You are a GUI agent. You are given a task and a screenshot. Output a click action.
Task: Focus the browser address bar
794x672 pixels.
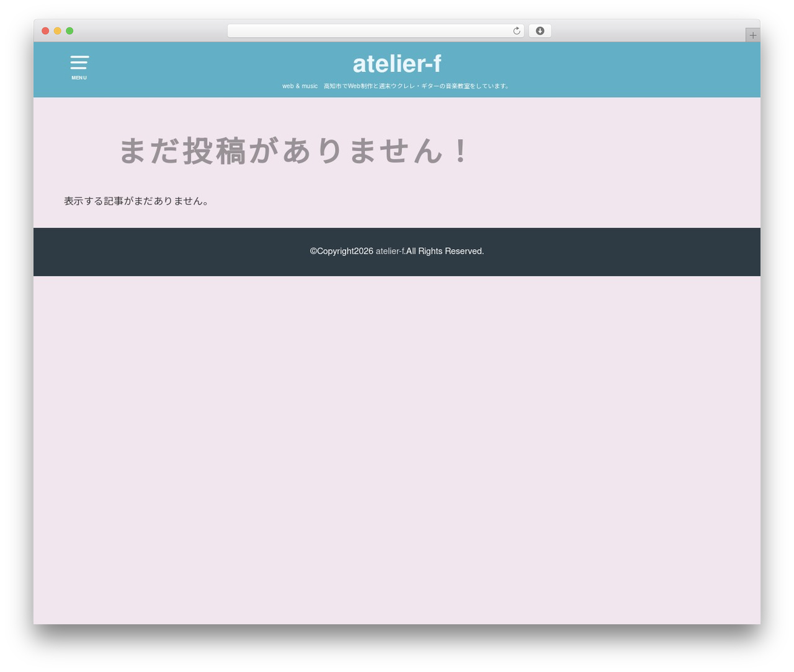click(375, 31)
